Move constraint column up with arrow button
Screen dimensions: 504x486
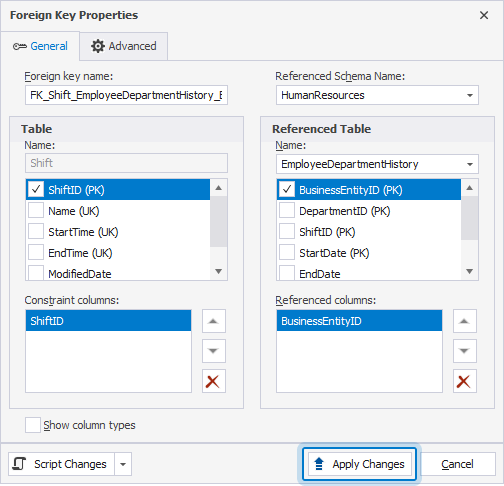click(x=214, y=321)
